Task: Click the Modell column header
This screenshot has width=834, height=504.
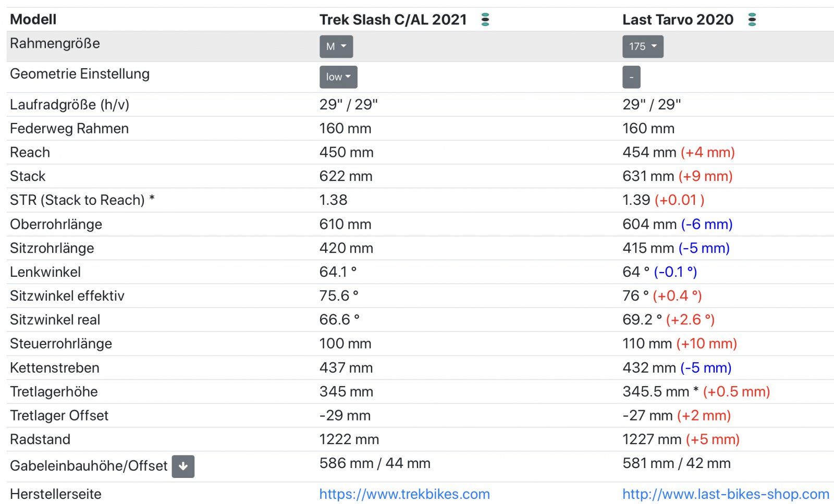Action: [33, 20]
